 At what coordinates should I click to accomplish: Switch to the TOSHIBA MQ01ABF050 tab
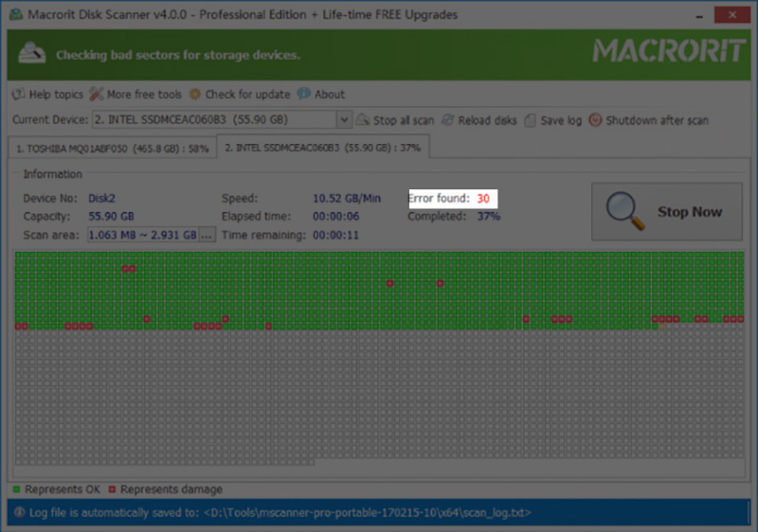pos(112,149)
